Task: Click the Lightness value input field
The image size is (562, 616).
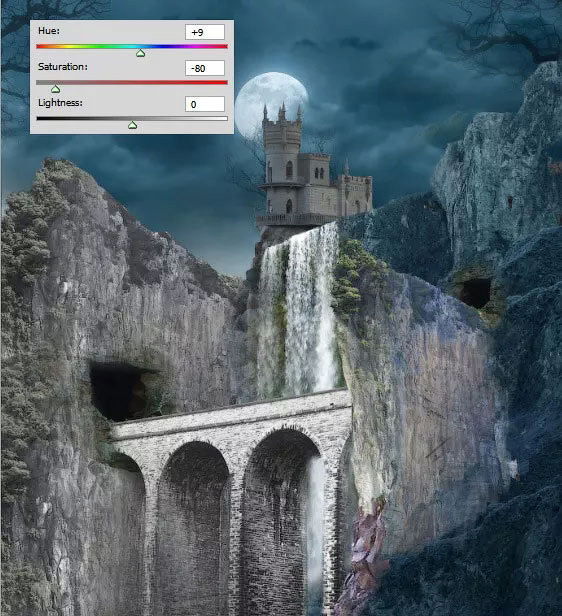Action: [205, 104]
